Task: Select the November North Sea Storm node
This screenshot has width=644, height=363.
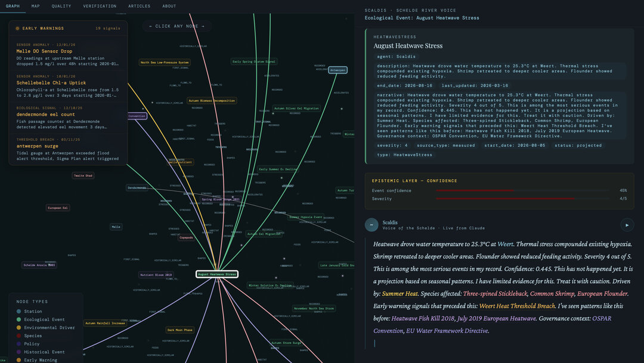Action: pyautogui.click(x=314, y=308)
